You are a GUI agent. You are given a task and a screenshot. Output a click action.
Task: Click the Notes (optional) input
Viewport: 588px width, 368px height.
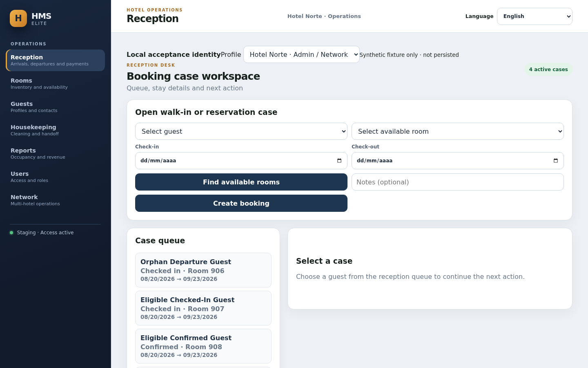[x=458, y=182]
